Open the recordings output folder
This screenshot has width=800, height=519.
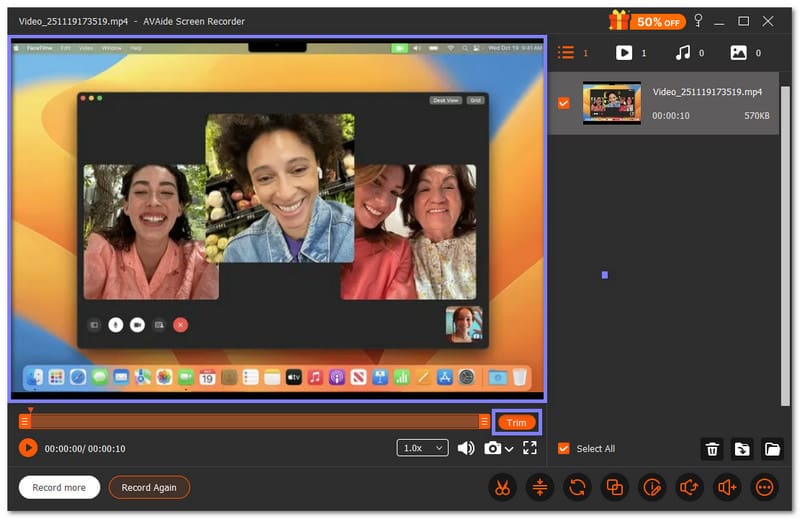click(771, 449)
